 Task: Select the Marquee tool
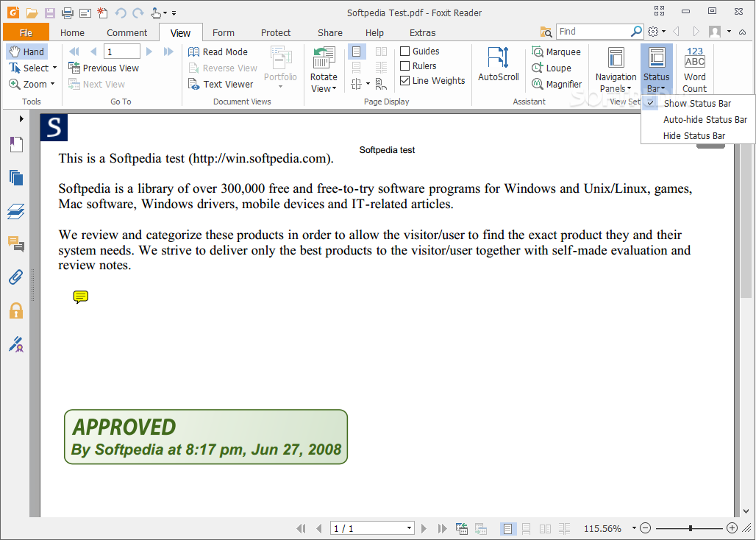point(557,51)
